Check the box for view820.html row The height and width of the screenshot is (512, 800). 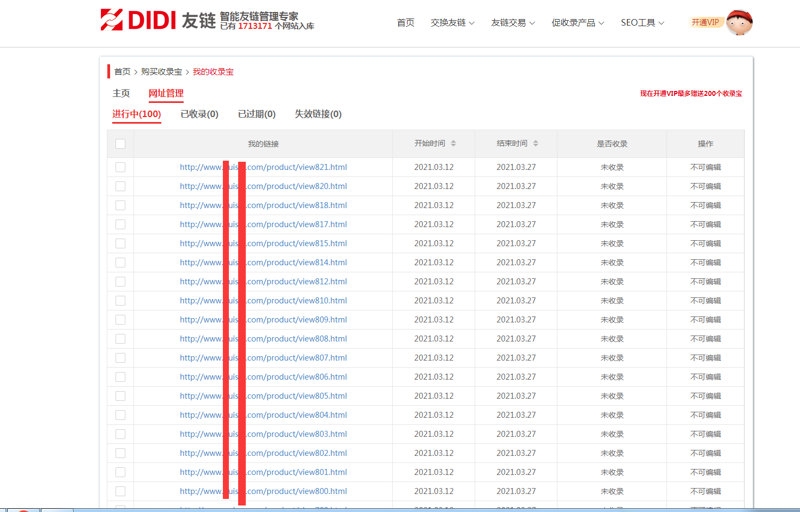[120, 186]
